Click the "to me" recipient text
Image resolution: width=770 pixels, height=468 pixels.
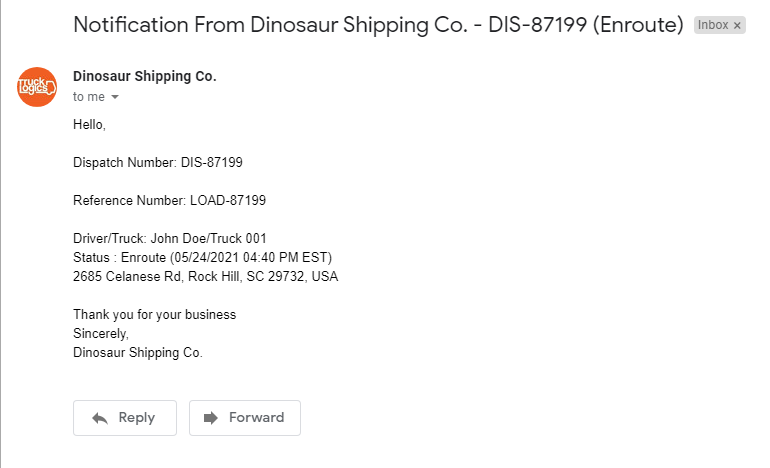pos(89,97)
